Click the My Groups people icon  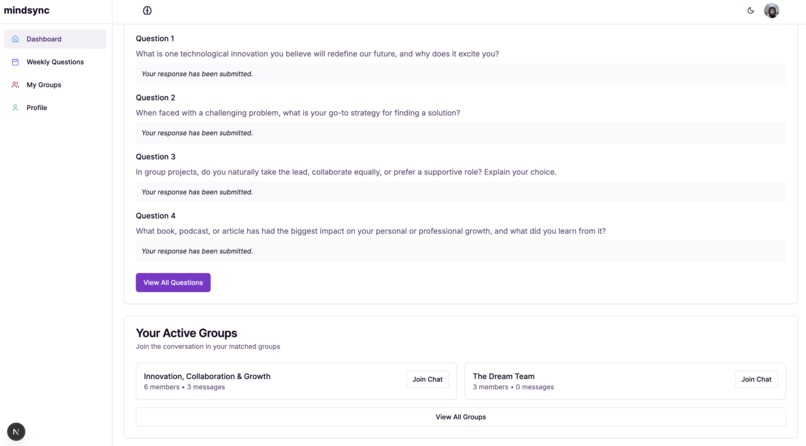15,85
